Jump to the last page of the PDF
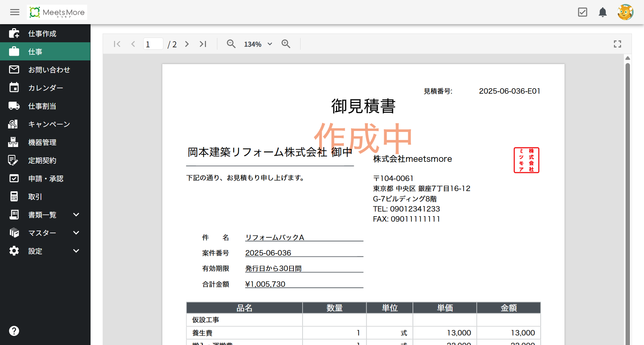The width and height of the screenshot is (644, 345). pos(203,44)
